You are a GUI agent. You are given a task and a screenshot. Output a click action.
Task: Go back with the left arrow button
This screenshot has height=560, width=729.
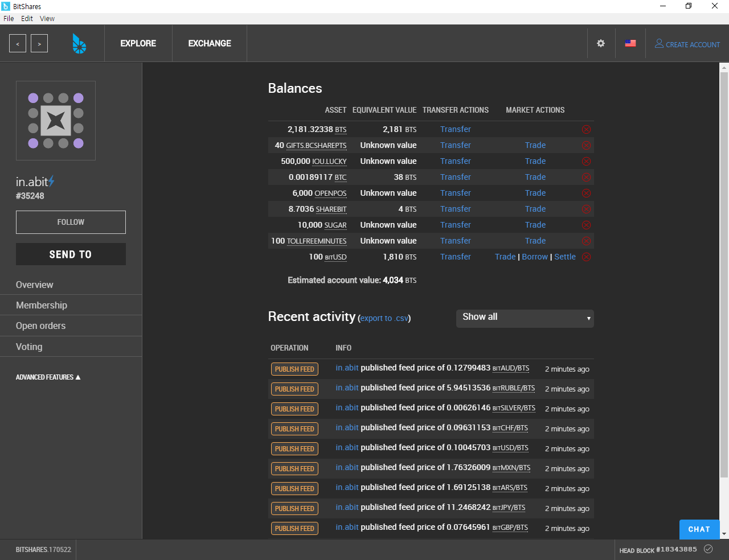(18, 43)
